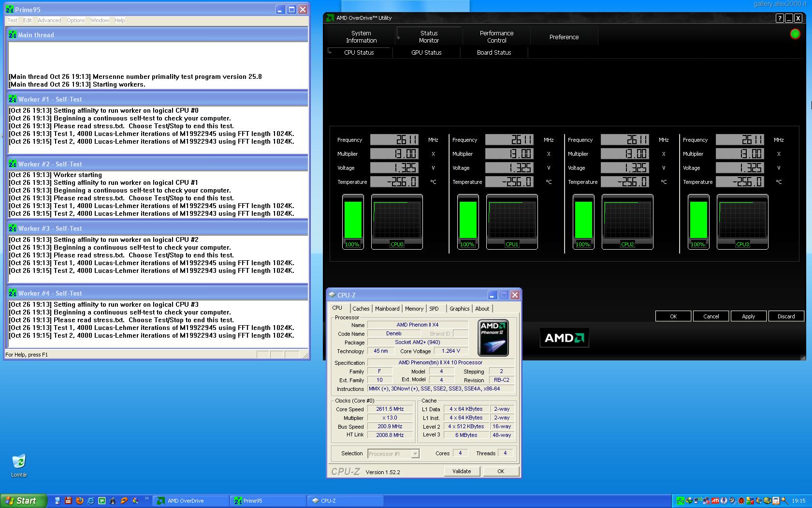Click the disconnected network tray icon

coord(706,501)
